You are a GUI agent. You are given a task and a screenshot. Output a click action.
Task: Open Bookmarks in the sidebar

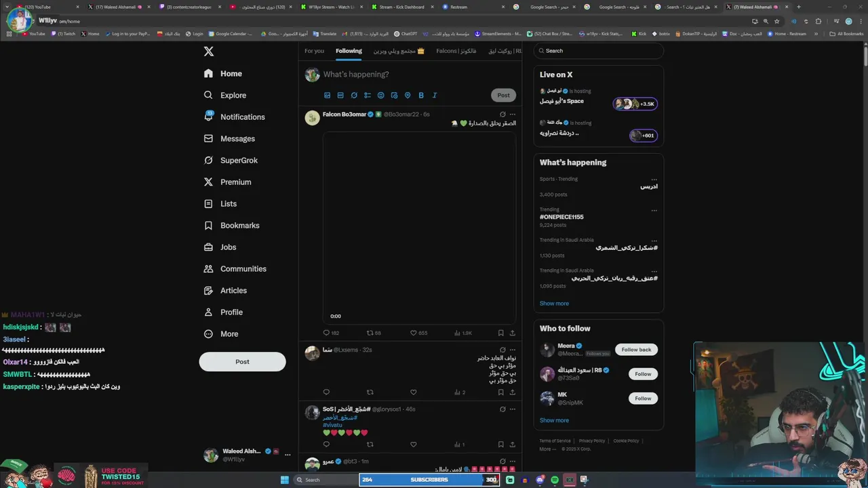231,226
